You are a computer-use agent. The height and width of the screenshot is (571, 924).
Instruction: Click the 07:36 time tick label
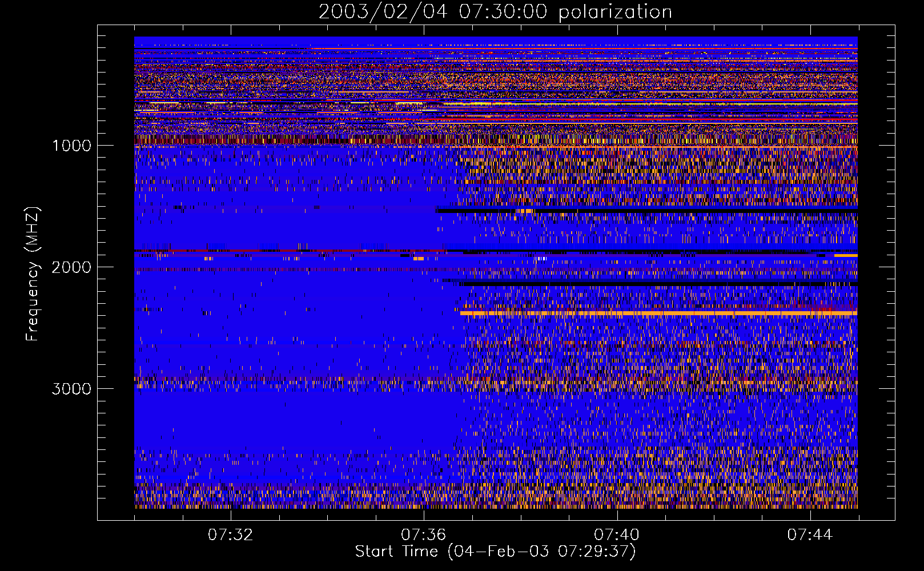(x=423, y=535)
